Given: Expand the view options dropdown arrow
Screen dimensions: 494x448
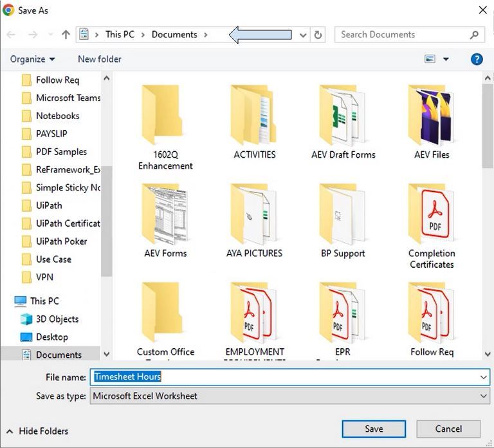Looking at the screenshot, I should click(x=444, y=59).
